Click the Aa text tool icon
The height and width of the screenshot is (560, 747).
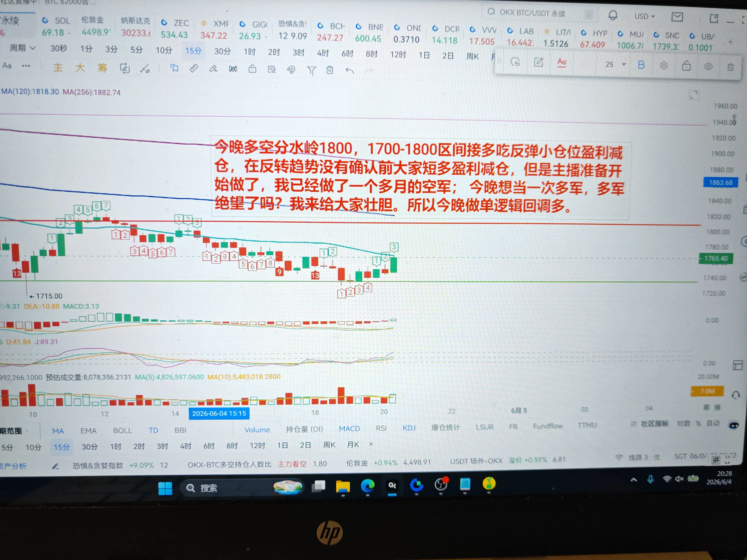pyautogui.click(x=7, y=66)
